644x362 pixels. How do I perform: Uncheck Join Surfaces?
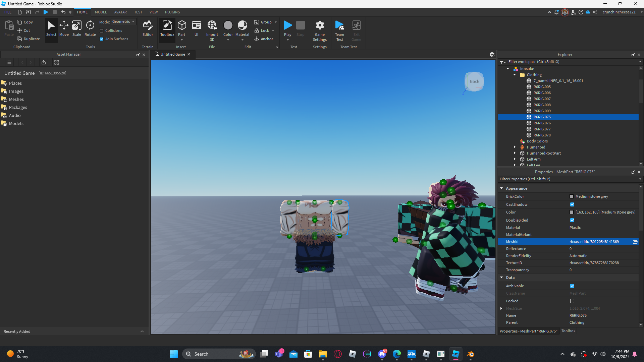coord(102,39)
